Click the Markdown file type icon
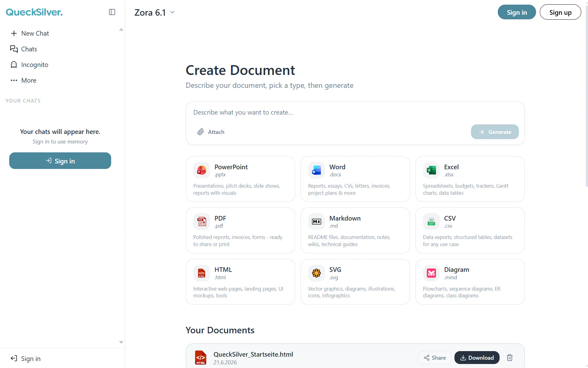The height and width of the screenshot is (368, 588). (316, 221)
